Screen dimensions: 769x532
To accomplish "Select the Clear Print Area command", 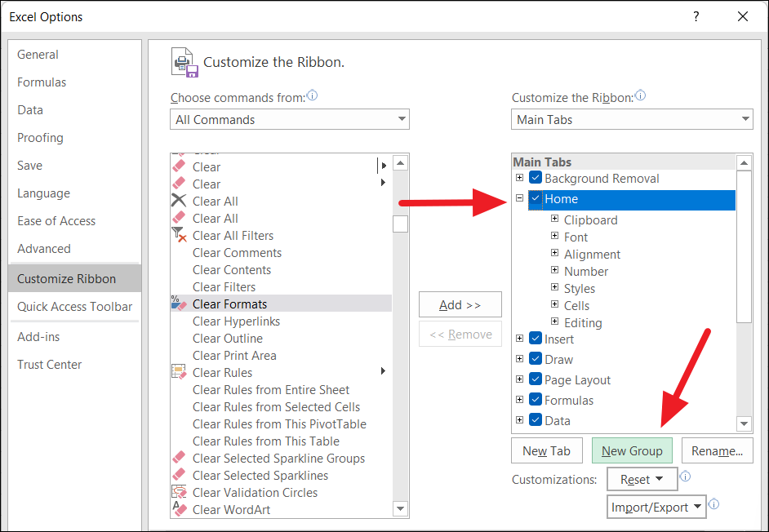I will click(x=281, y=356).
